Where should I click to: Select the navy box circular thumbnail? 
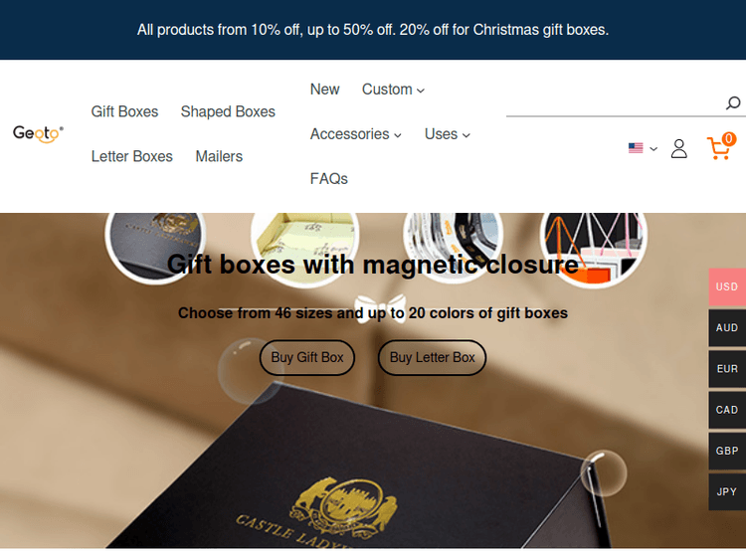coord(155,247)
